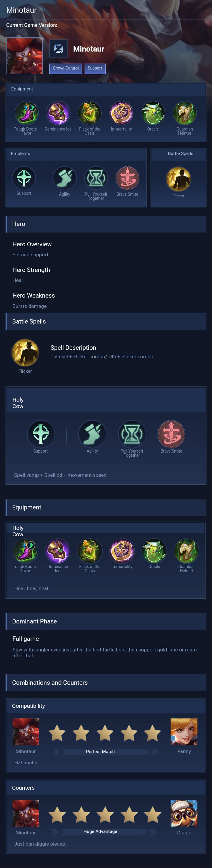Select the Oracle icon in the top Equipment panel
212x868 pixels.
[153, 113]
